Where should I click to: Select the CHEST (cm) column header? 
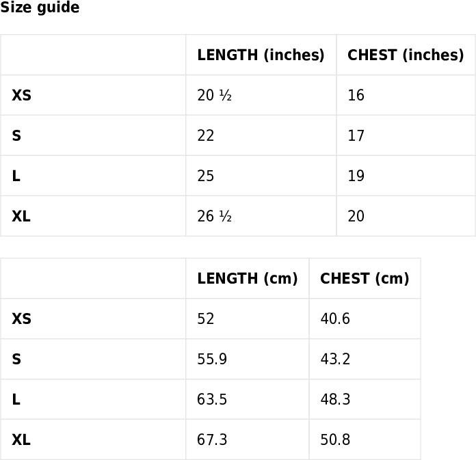point(365,279)
